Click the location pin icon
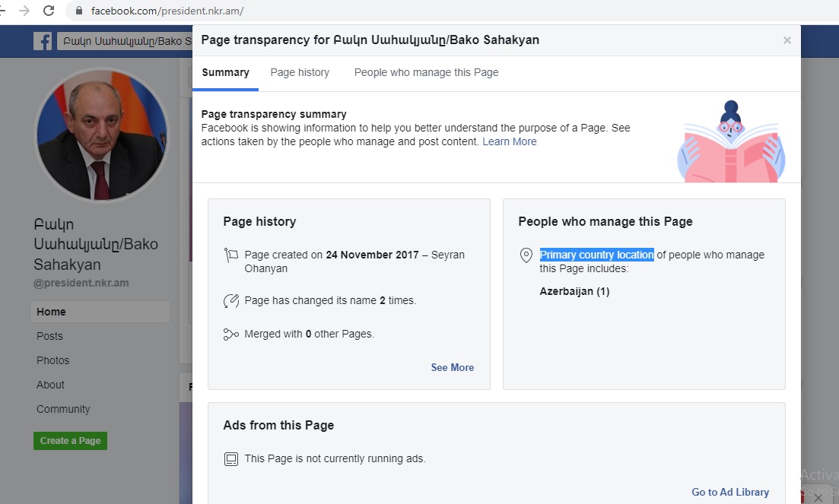 tap(526, 255)
